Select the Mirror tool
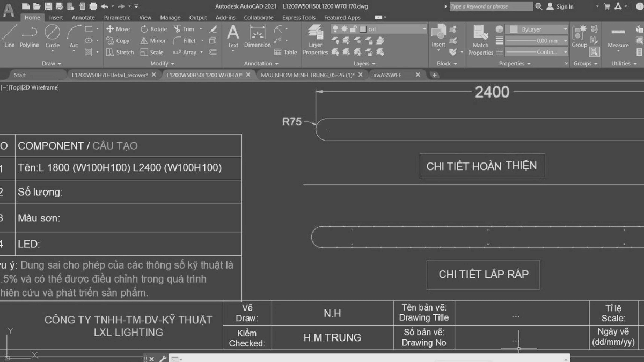This screenshot has height=362, width=644. [153, 41]
